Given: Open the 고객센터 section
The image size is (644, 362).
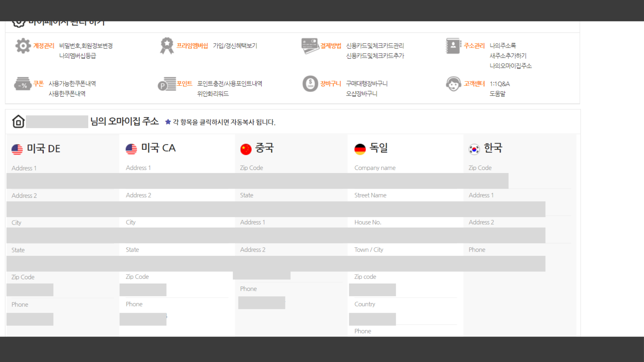Looking at the screenshot, I should pos(474,83).
